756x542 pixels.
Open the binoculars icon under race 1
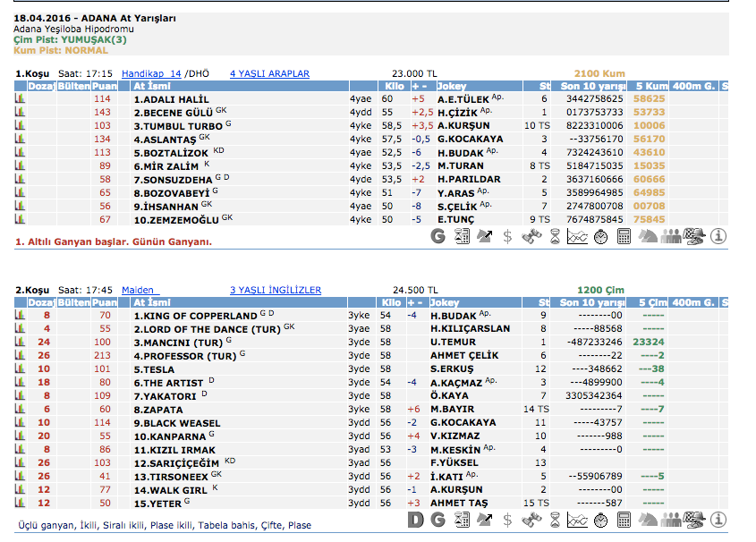point(531,237)
